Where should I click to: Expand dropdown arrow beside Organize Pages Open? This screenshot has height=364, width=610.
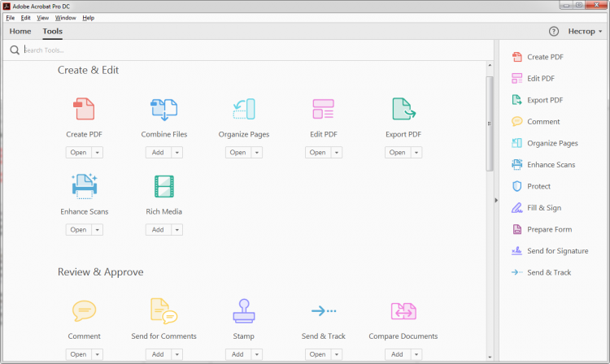(257, 152)
